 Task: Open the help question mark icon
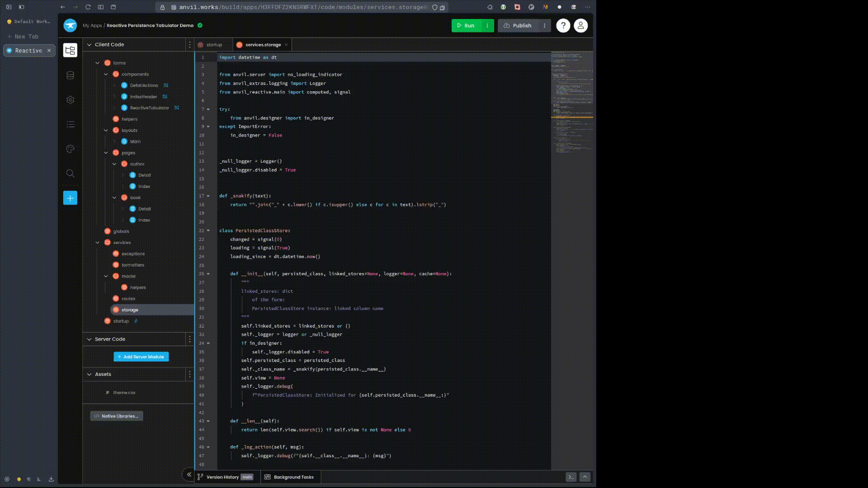coord(563,25)
